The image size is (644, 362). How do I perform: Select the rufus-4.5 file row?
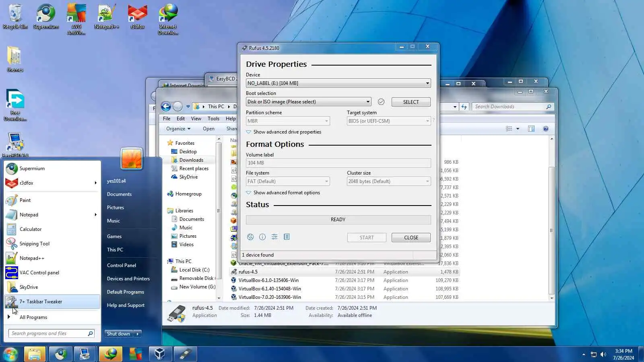click(x=345, y=272)
